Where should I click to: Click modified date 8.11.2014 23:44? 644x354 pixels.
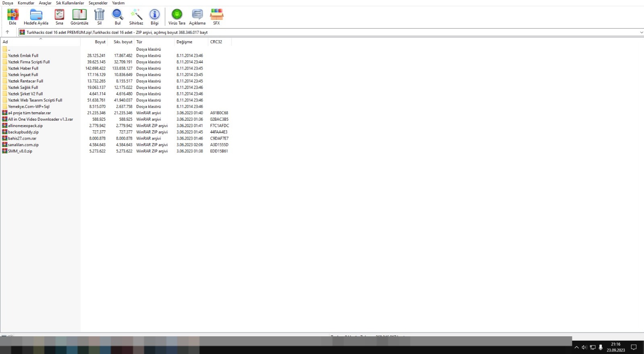coord(190,62)
